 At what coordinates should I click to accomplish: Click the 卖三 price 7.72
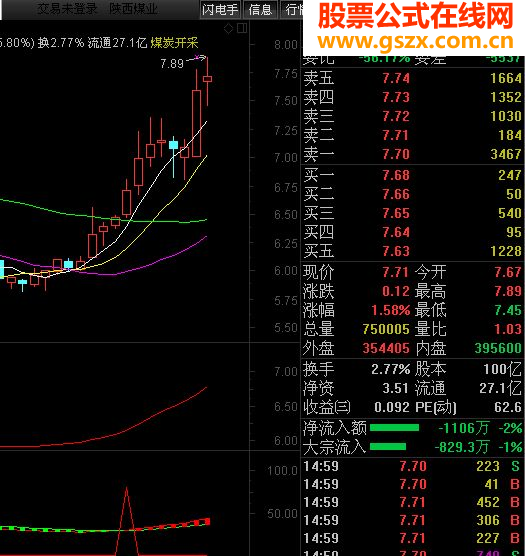tap(396, 116)
